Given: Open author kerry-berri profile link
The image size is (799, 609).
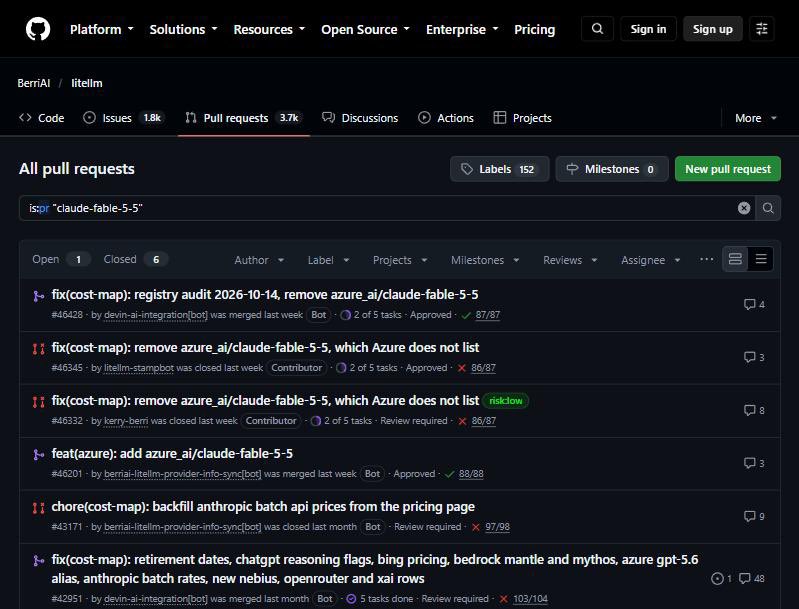Looking at the screenshot, I should pyautogui.click(x=126, y=421).
